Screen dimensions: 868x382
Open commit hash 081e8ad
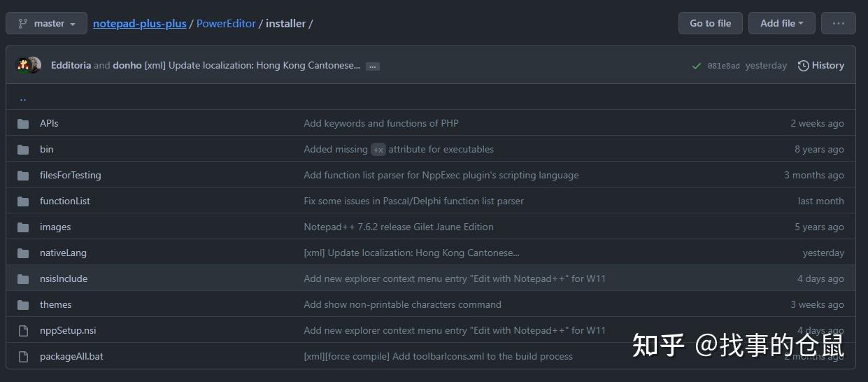tap(723, 66)
